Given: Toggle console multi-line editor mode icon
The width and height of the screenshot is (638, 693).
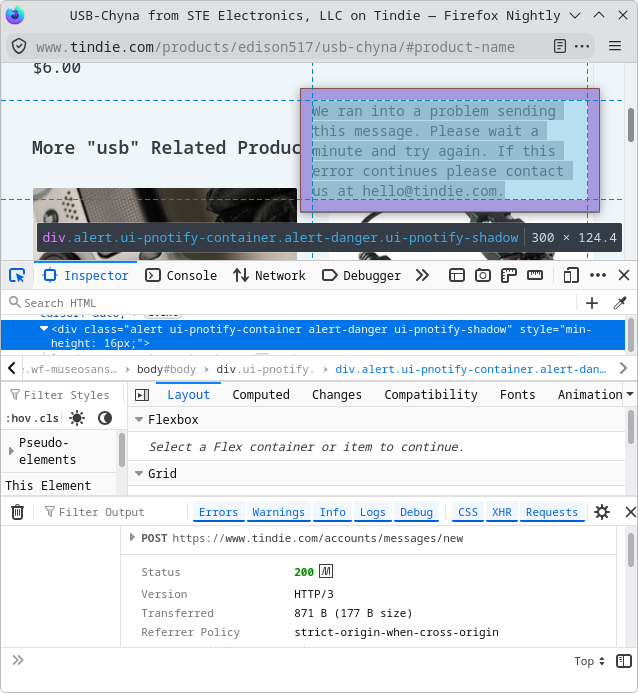Looking at the screenshot, I should pyautogui.click(x=624, y=661).
